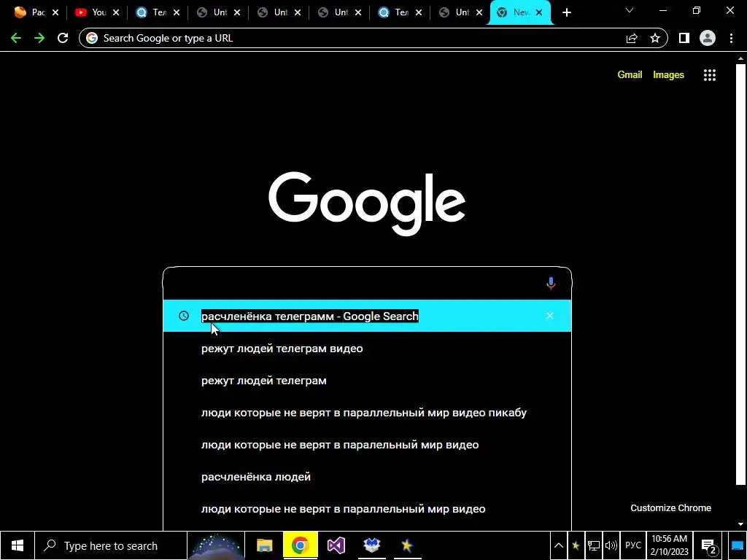Screen dimensions: 747x560
Task: Start voice search with the microphone
Action: [551, 284]
